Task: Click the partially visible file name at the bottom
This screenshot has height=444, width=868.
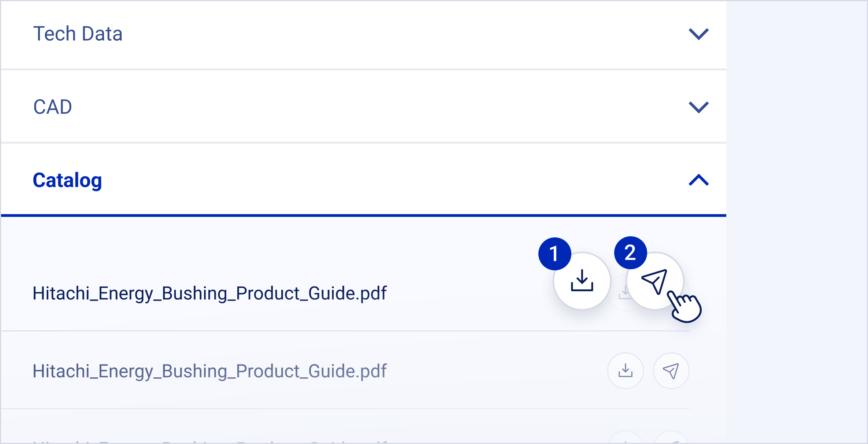Action: click(x=209, y=441)
